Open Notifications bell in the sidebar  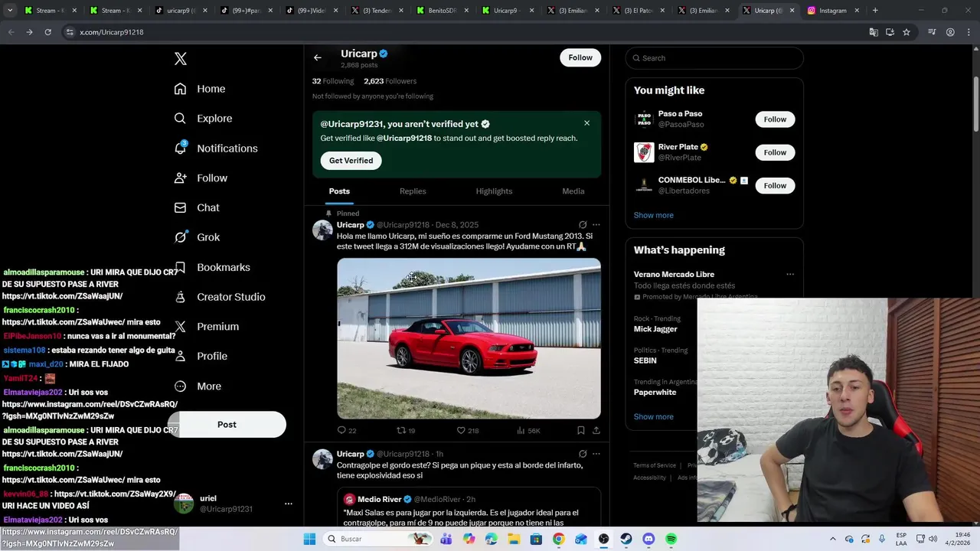coord(180,148)
